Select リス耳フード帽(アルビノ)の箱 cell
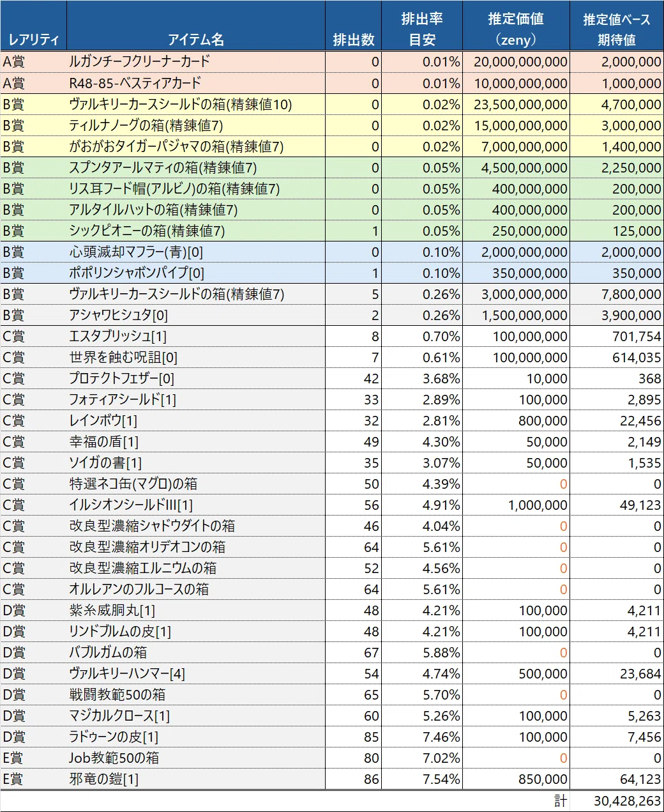The height and width of the screenshot is (812, 664). click(x=196, y=188)
